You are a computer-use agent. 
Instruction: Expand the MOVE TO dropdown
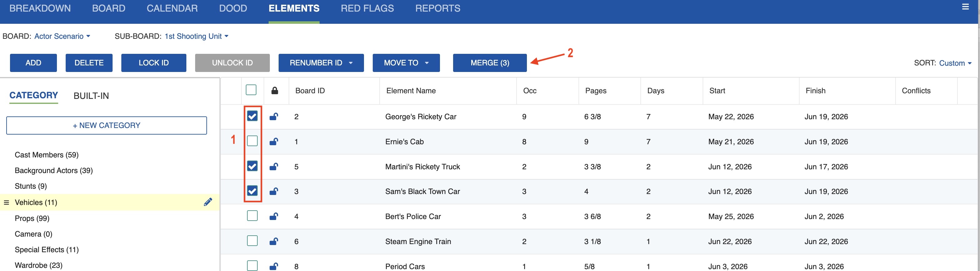(406, 63)
